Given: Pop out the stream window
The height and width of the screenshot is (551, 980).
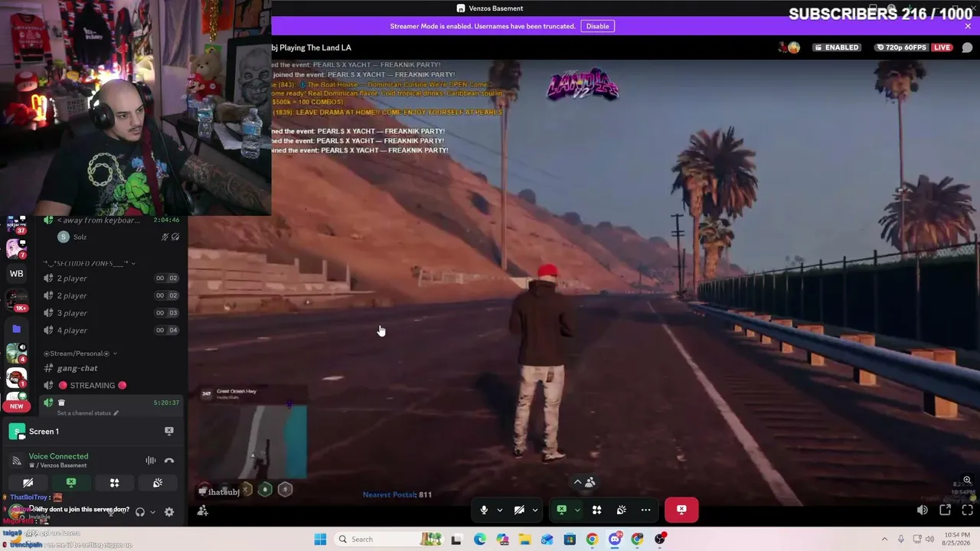Looking at the screenshot, I should 945,510.
